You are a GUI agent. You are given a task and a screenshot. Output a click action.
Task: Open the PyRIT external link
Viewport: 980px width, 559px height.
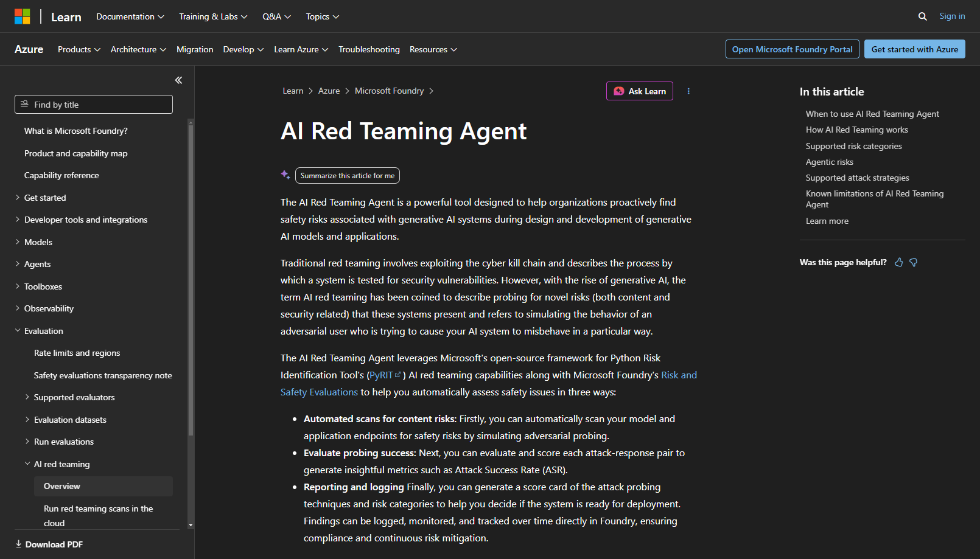pyautogui.click(x=385, y=375)
